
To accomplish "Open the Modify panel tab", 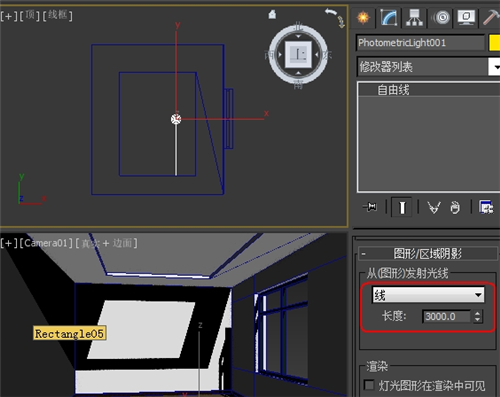I will pyautogui.click(x=389, y=17).
